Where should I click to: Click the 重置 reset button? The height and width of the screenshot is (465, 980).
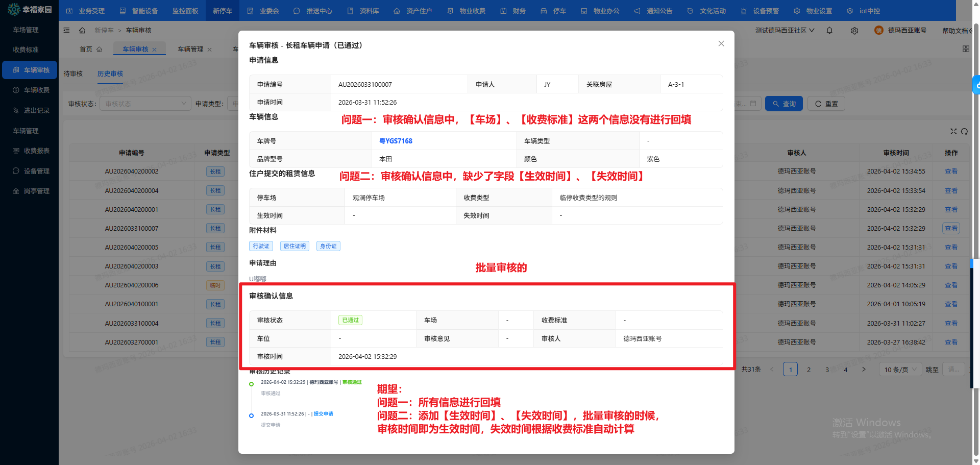click(826, 104)
